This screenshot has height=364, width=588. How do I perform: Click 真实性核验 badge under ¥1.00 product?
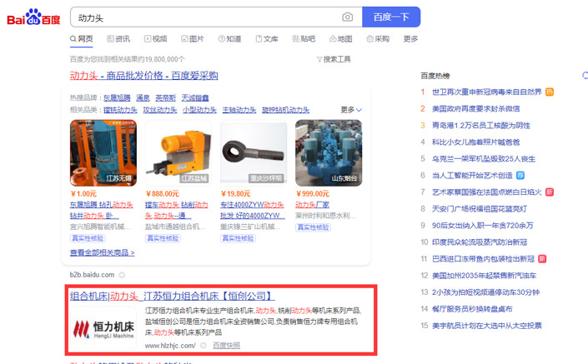[88, 238]
